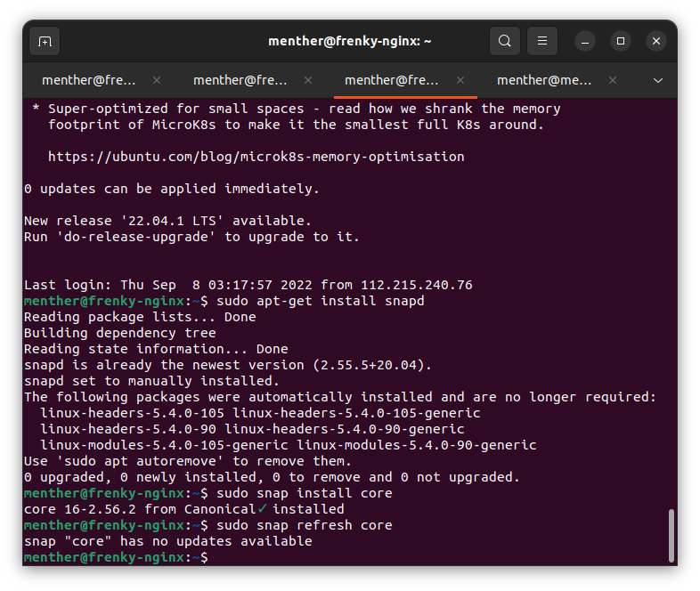Click the line 'snapd set to manually installed.'

(x=151, y=381)
